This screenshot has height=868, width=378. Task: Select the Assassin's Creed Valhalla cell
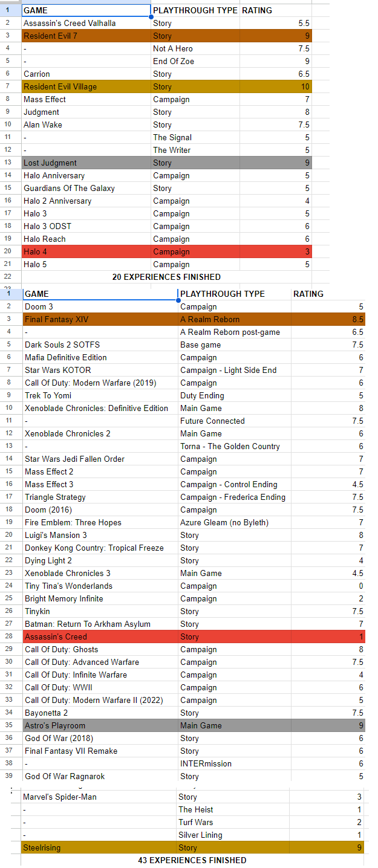coord(86,23)
